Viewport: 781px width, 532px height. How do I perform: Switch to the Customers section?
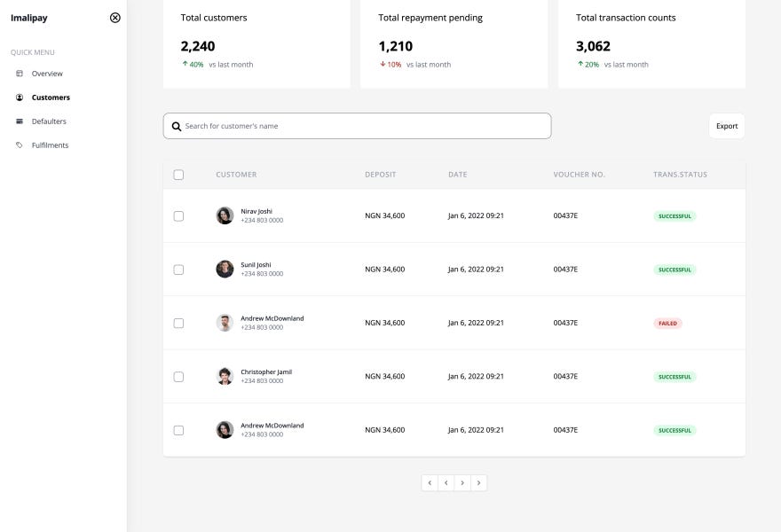pyautogui.click(x=49, y=98)
